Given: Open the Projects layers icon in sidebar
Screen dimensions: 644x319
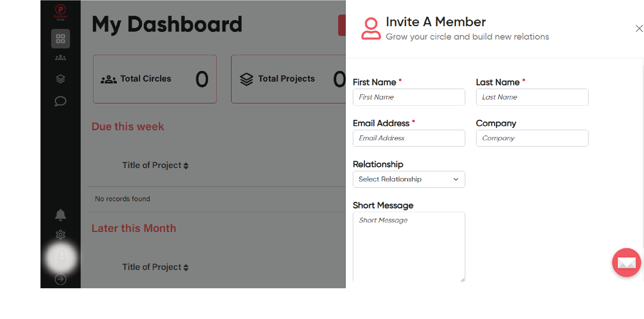Looking at the screenshot, I should pyautogui.click(x=61, y=79).
